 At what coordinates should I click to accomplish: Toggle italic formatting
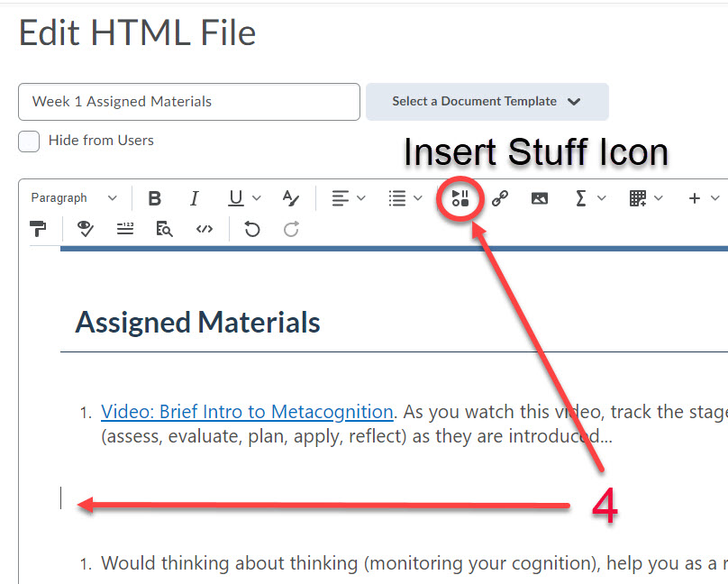tap(194, 197)
